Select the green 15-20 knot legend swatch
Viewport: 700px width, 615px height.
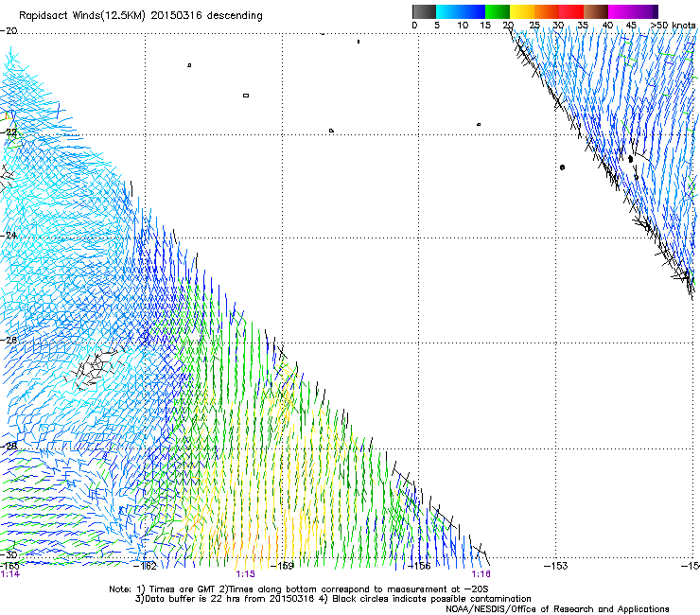[x=498, y=11]
